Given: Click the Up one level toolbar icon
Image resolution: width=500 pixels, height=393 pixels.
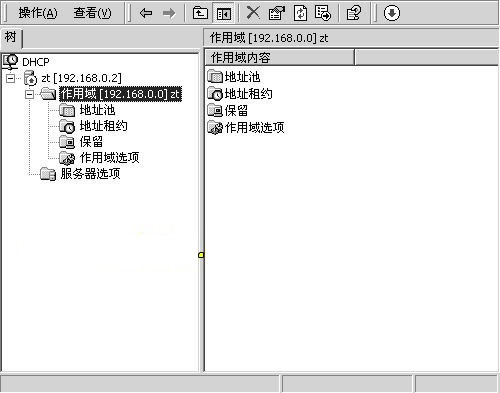Looking at the screenshot, I should point(200,13).
